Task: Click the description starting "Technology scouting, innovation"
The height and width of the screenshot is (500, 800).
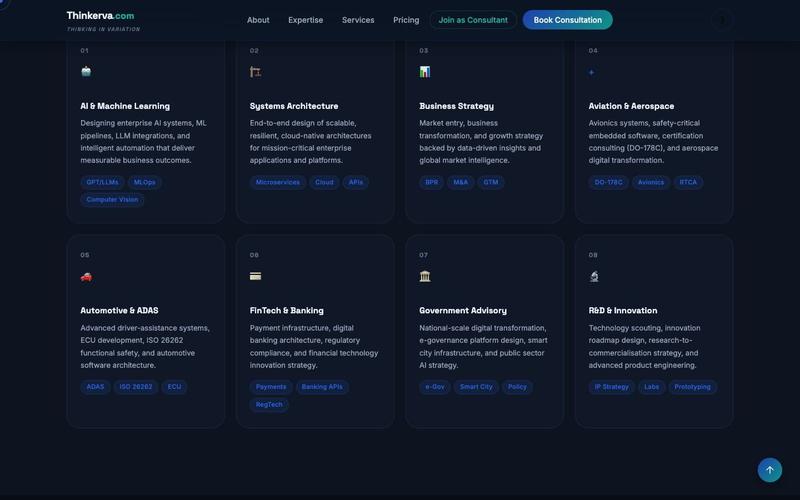Action: pyautogui.click(x=645, y=346)
